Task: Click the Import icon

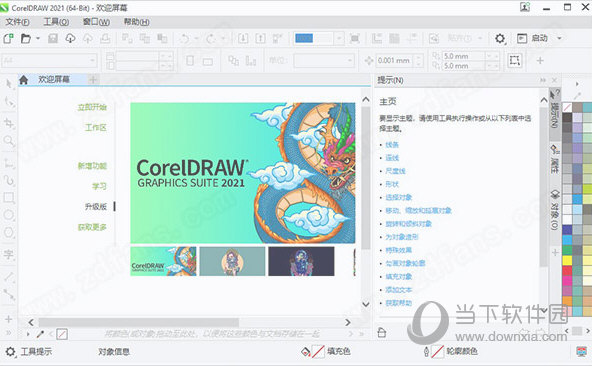Action: tap(243, 39)
